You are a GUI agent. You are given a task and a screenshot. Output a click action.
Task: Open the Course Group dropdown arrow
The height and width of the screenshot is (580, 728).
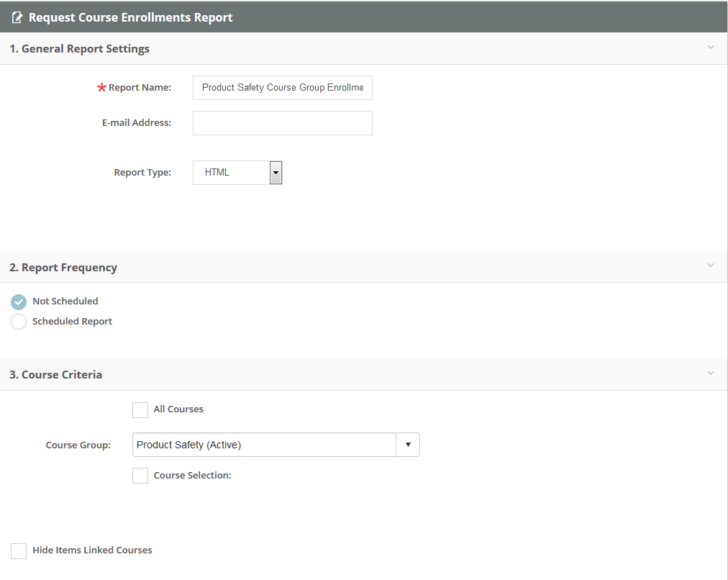(408, 445)
